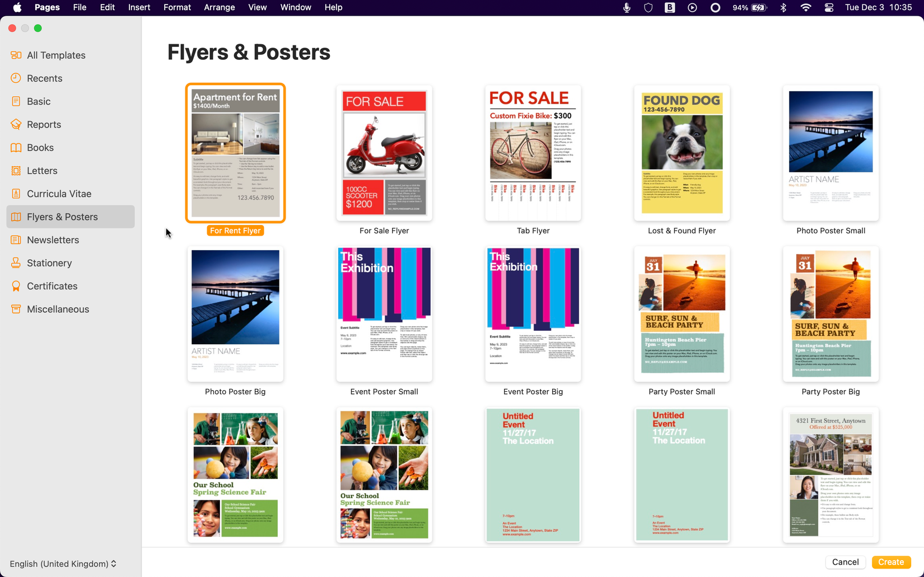The width and height of the screenshot is (924, 577).
Task: Click the Create button
Action: click(891, 562)
